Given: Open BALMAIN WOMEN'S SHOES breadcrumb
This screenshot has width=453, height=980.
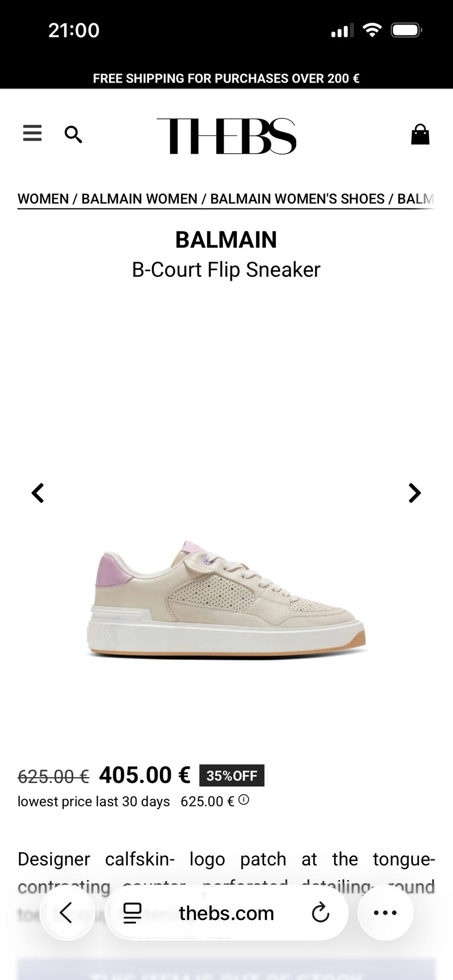Looking at the screenshot, I should pos(297,199).
